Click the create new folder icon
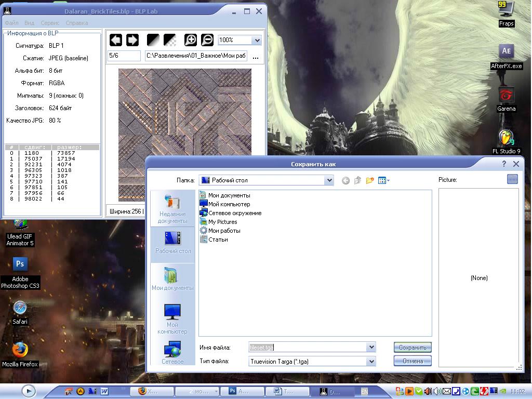 [370, 180]
